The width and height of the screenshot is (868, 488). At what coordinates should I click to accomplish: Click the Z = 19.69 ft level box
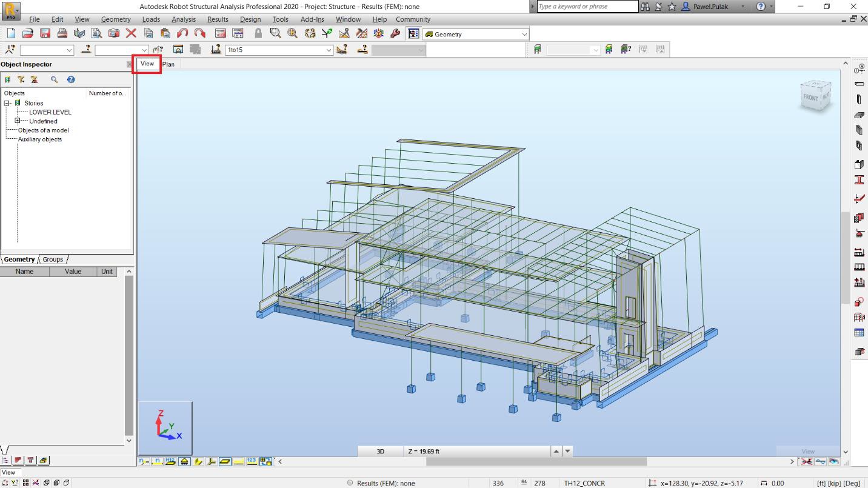click(x=477, y=451)
